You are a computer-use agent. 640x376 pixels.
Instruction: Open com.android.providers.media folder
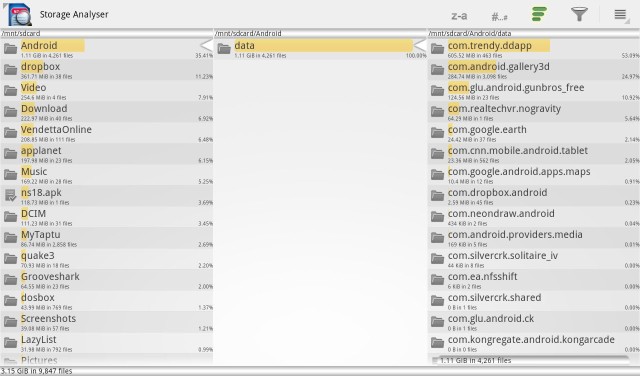(533, 238)
